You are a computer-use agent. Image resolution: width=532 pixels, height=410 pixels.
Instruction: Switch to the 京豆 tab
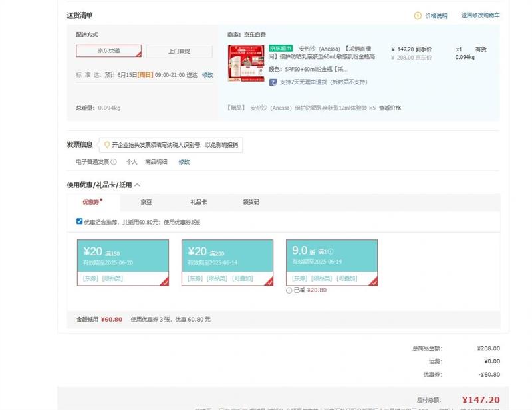(x=146, y=202)
